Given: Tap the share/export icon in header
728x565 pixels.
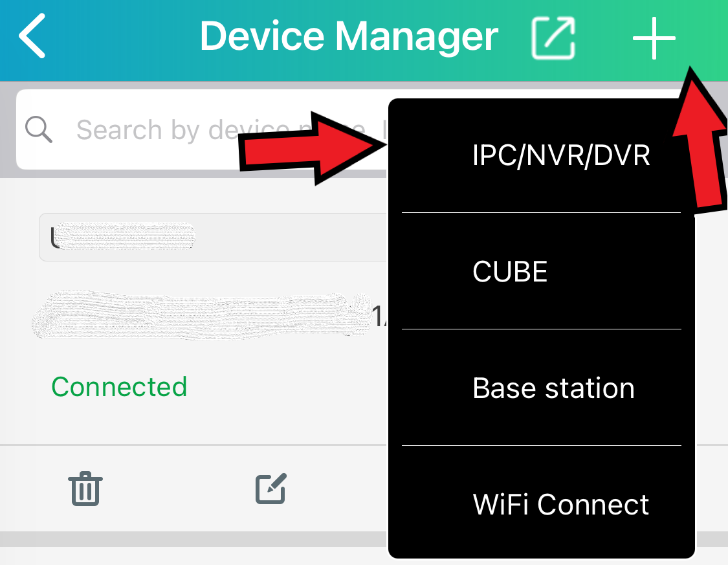Looking at the screenshot, I should [x=553, y=38].
